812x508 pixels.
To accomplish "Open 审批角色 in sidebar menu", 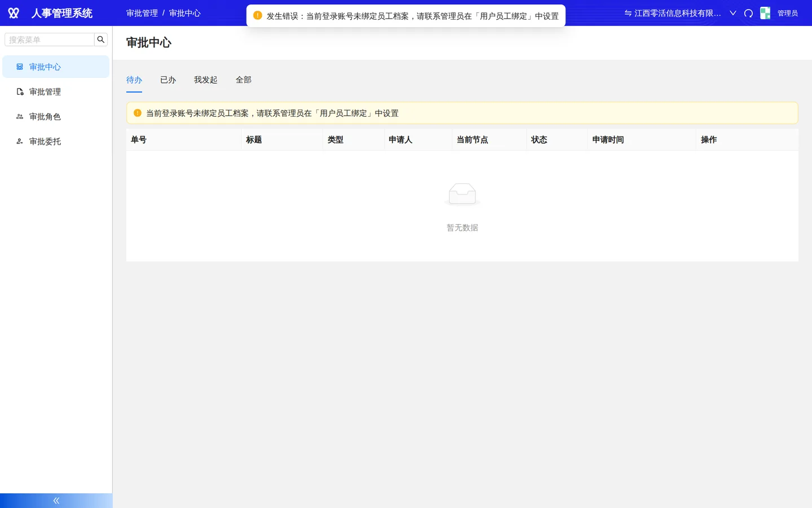I will coord(56,116).
